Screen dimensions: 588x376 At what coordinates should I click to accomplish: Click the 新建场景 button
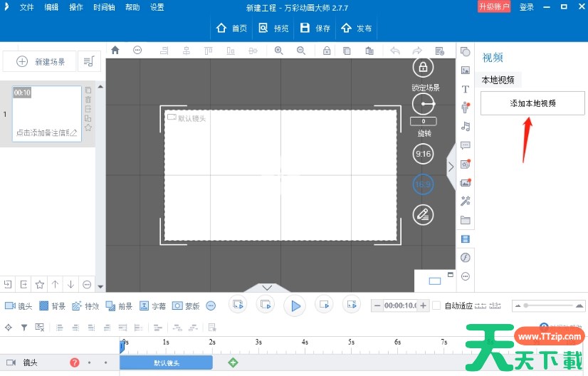pyautogui.click(x=40, y=62)
